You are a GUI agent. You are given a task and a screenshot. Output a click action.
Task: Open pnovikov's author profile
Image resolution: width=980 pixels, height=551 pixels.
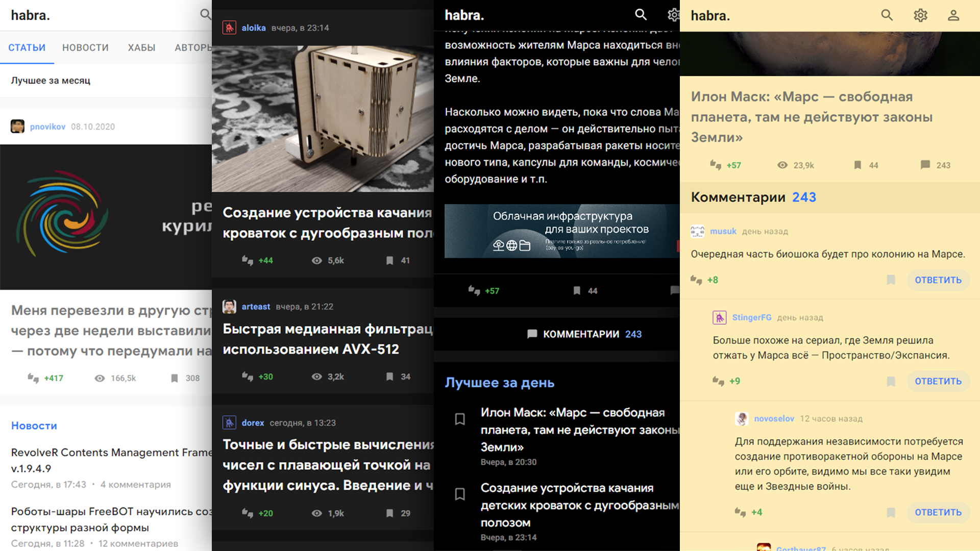47,127
